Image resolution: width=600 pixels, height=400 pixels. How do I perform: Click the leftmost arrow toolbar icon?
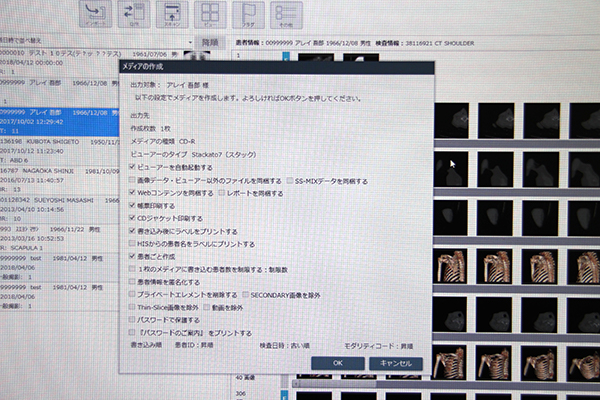coord(94,12)
